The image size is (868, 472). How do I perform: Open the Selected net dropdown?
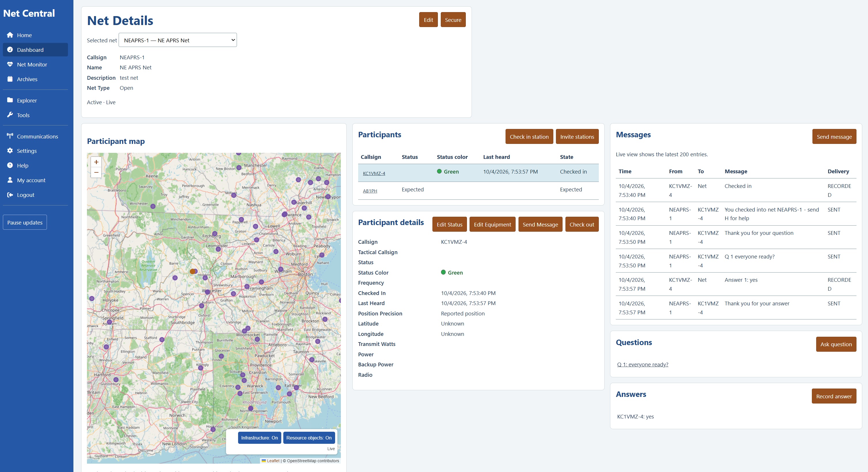click(x=178, y=40)
